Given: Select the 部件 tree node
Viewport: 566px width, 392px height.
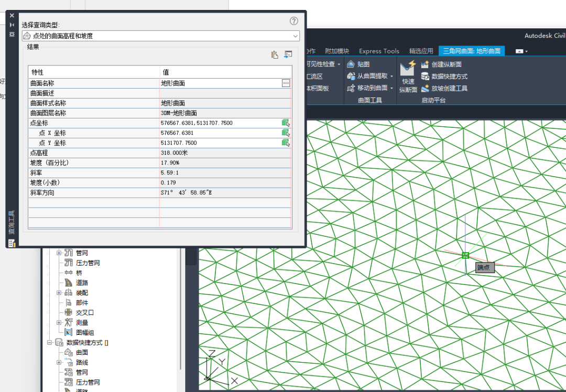Looking at the screenshot, I should [82, 302].
